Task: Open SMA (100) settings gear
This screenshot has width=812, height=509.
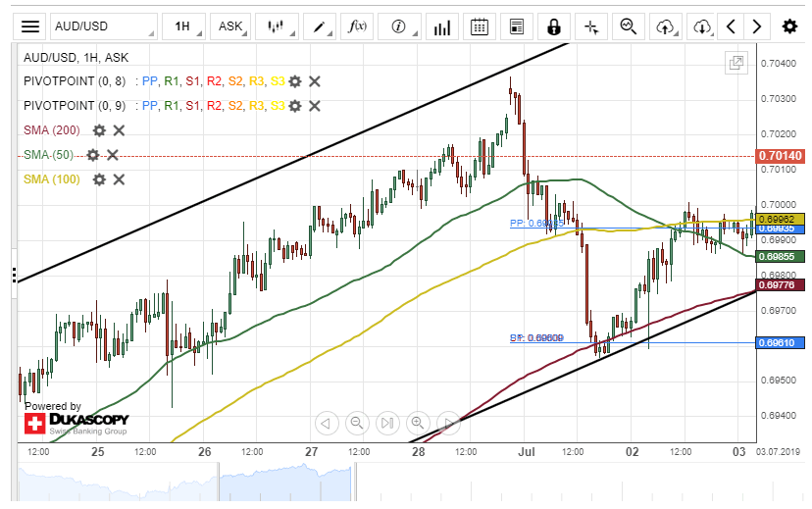Action: [99, 179]
